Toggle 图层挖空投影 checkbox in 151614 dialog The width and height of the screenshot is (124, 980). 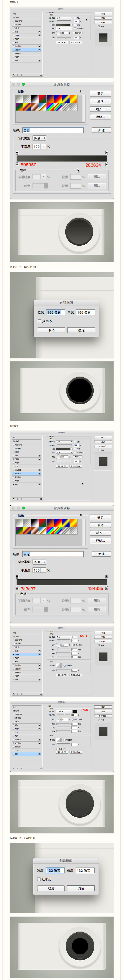(57, 749)
